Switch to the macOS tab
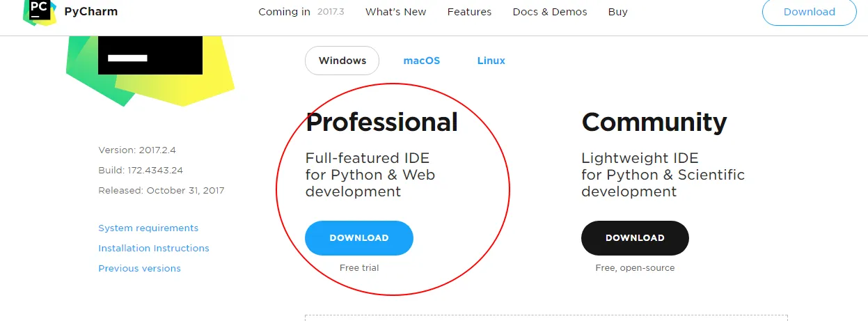868x321 pixels. pyautogui.click(x=422, y=61)
